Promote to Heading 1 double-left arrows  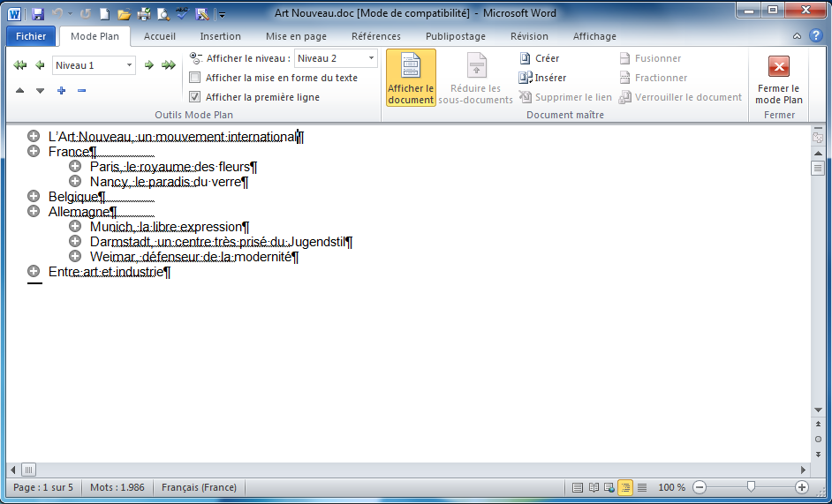20,65
